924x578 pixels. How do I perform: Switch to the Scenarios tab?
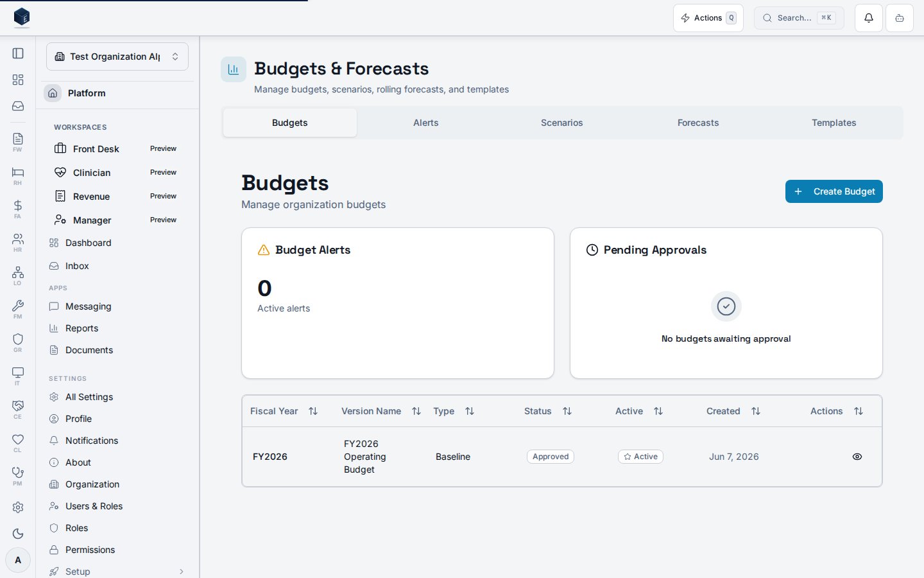[562, 123]
